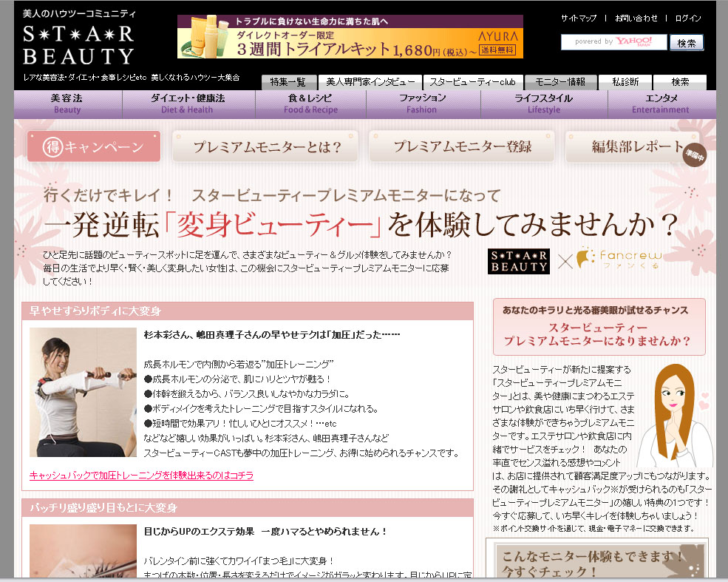The width and height of the screenshot is (728, 582).
Task: Click the プレミアムモニターとは？ button
Action: tap(265, 146)
